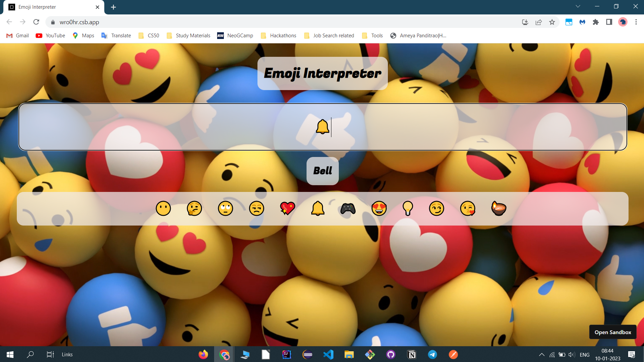Go back to previous page
644x362 pixels.
[x=9, y=22]
